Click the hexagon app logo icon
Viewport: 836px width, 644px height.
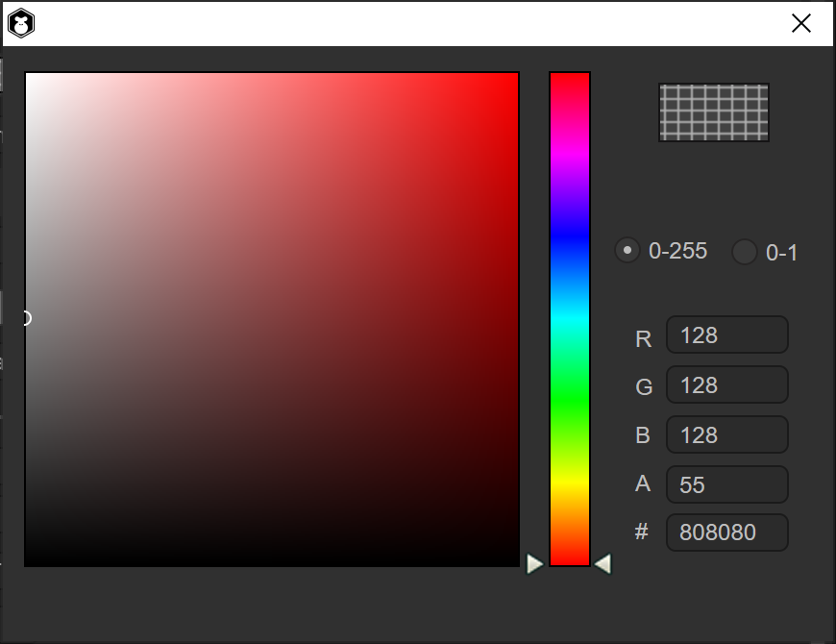click(21, 22)
